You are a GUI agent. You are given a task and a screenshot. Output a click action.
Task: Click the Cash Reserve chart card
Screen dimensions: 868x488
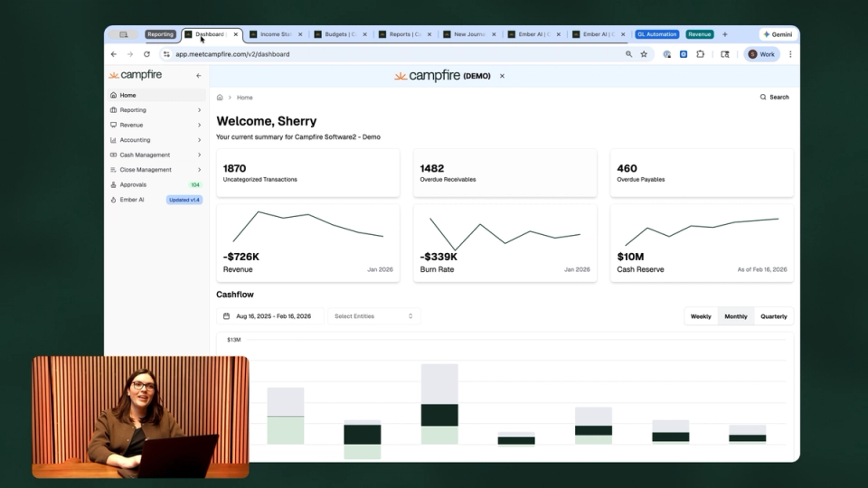tap(702, 243)
